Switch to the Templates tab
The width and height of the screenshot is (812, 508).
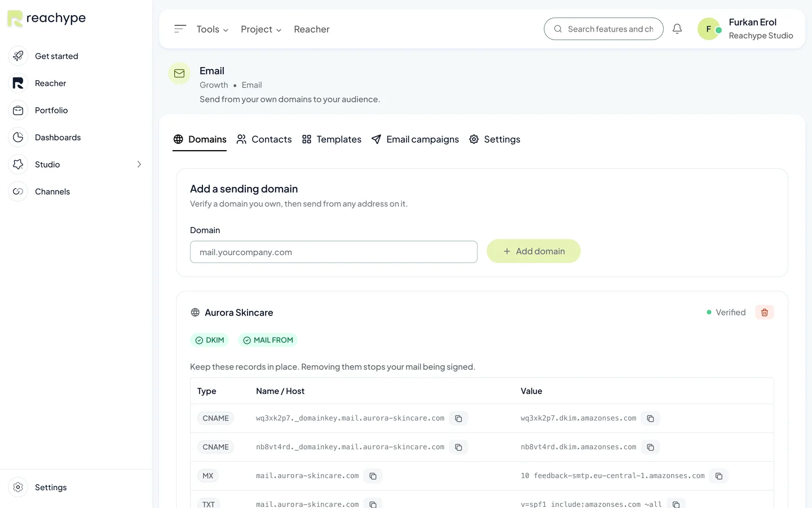coord(332,139)
